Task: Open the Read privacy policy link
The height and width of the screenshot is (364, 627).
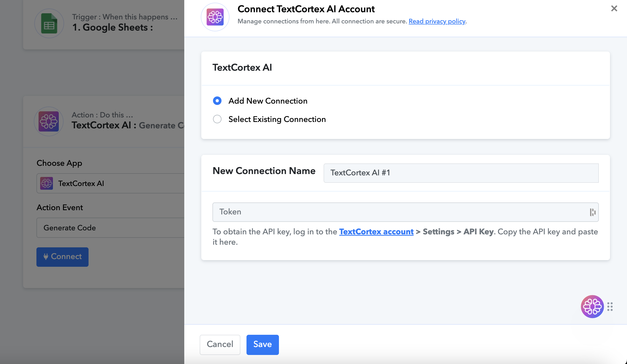Action: coord(437,21)
